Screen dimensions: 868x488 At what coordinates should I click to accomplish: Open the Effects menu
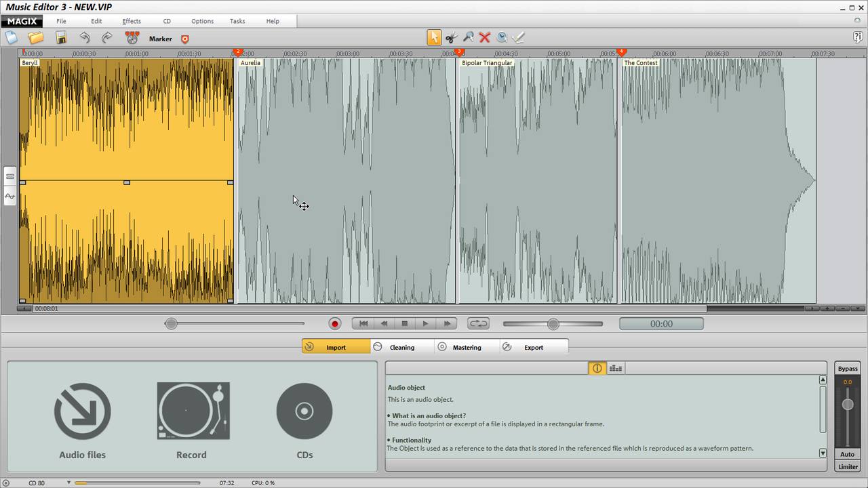pos(132,21)
